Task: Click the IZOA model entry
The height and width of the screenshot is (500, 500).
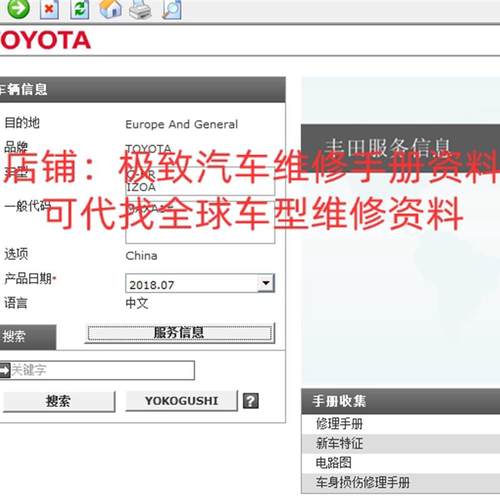Action: pos(141,187)
